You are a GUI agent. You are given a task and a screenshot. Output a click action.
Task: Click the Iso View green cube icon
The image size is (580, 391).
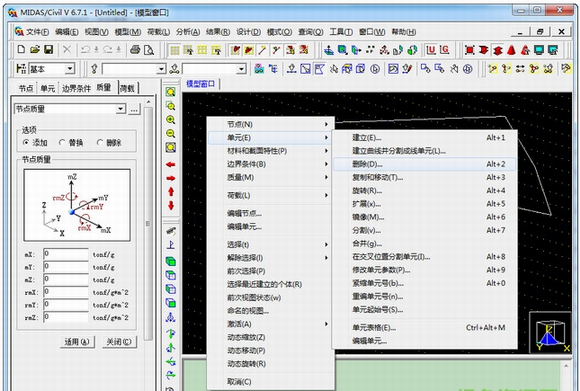[171, 262]
